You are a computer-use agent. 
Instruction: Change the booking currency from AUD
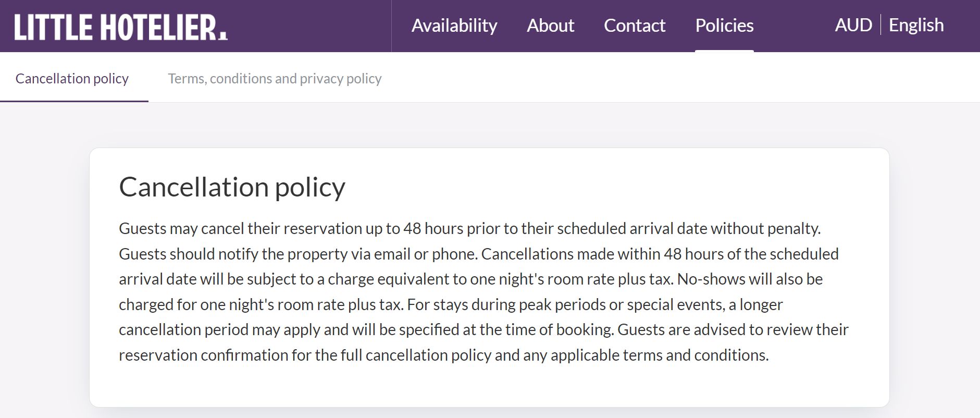coord(853,24)
